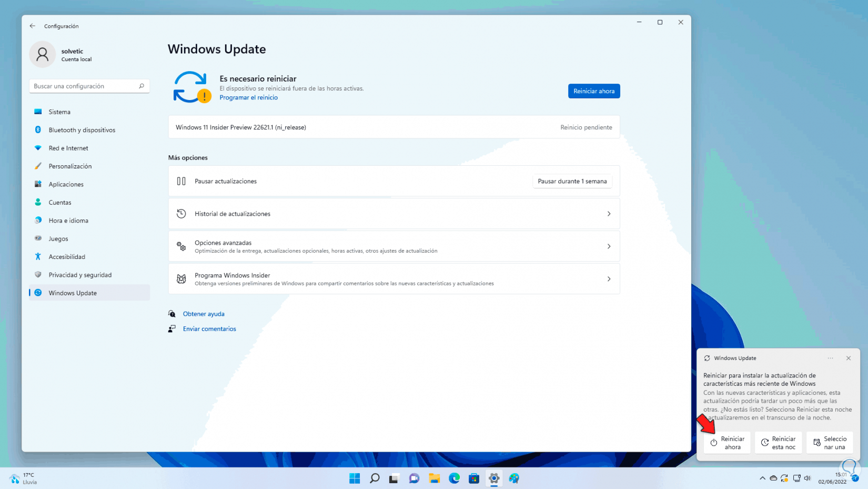Click the Windows Insider cat icon
The image size is (868, 489).
click(x=181, y=279)
